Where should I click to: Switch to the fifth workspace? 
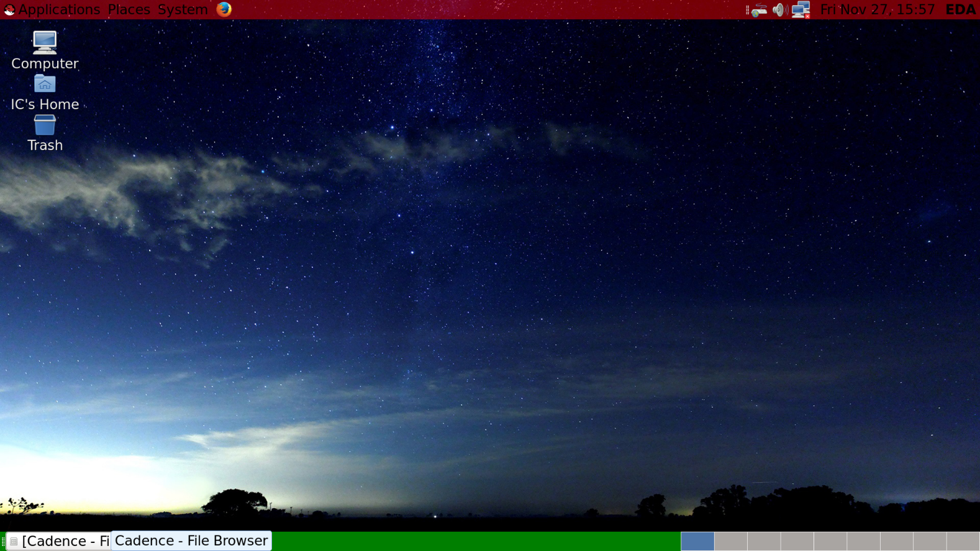[x=830, y=541]
